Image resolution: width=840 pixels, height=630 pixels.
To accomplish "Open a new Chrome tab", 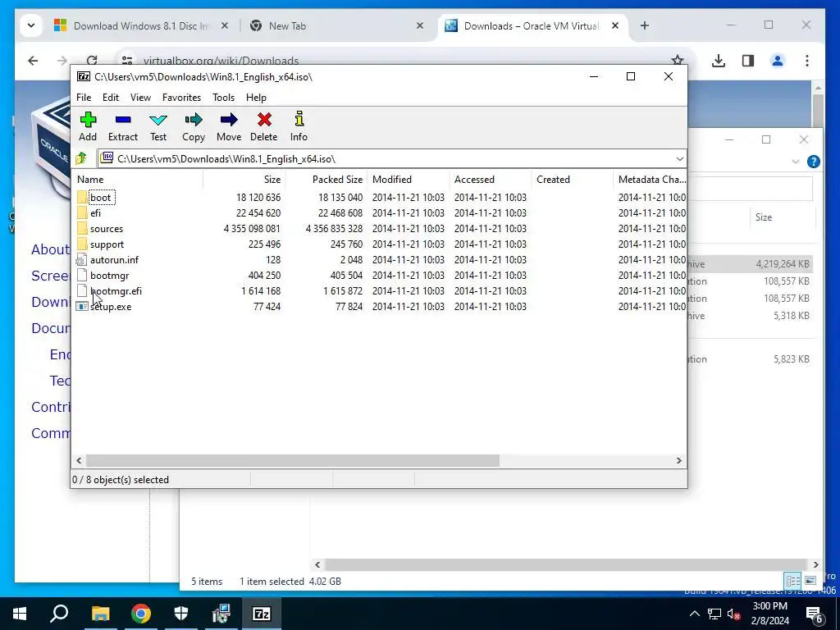I will (x=645, y=25).
